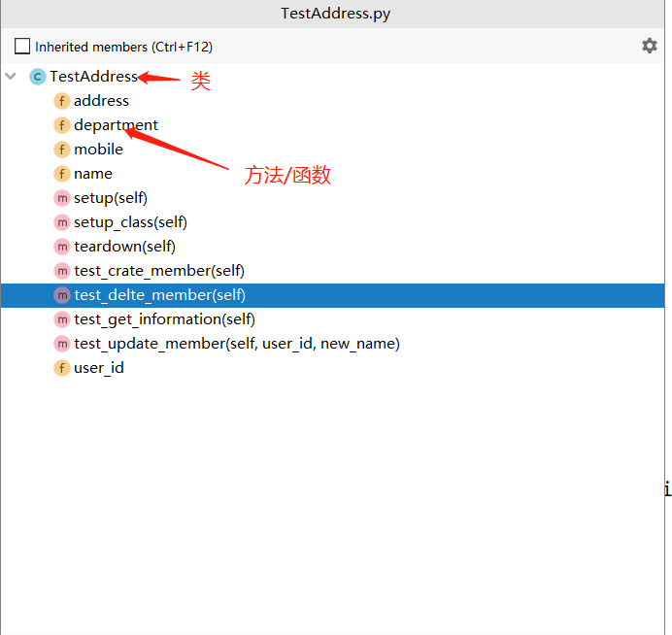This screenshot has width=672, height=635.
Task: Select test_update_member method entry
Action: [236, 344]
